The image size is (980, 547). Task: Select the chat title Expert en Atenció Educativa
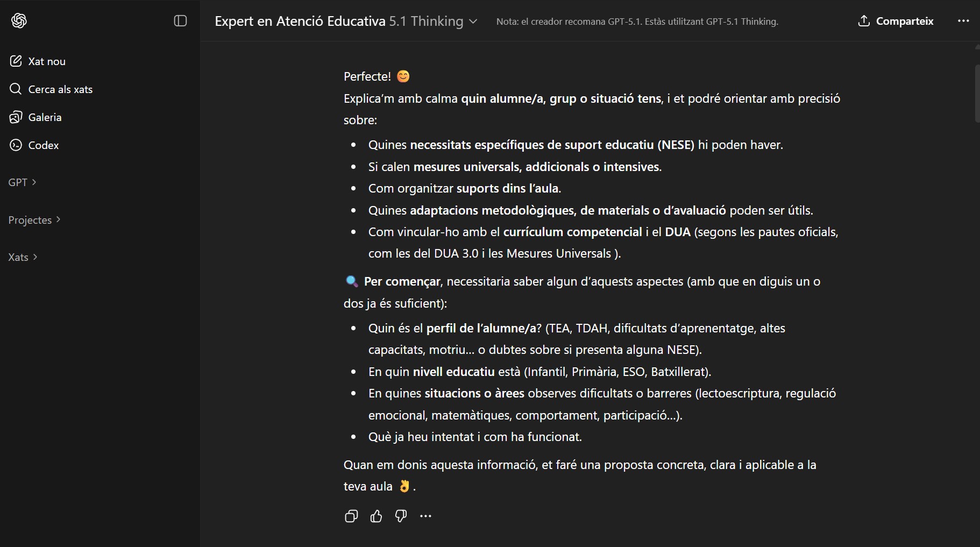tap(300, 22)
